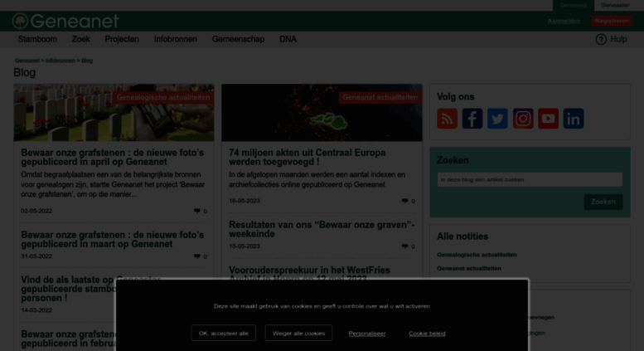Open the gravestones photo thumbnail
This screenshot has height=351, width=644.
114,113
